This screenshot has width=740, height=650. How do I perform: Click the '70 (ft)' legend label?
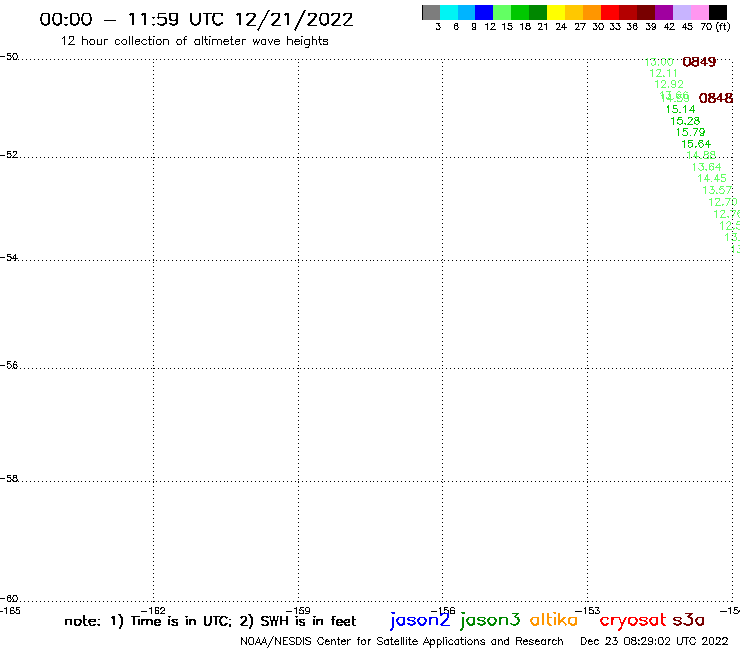(x=715, y=27)
